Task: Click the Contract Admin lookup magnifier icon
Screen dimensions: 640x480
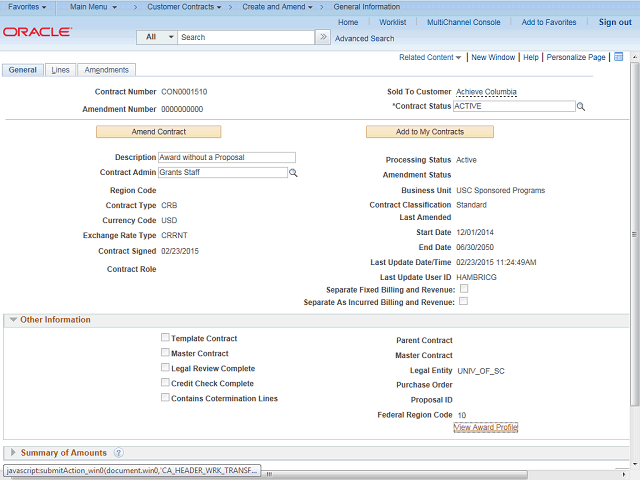Action: 293,173
